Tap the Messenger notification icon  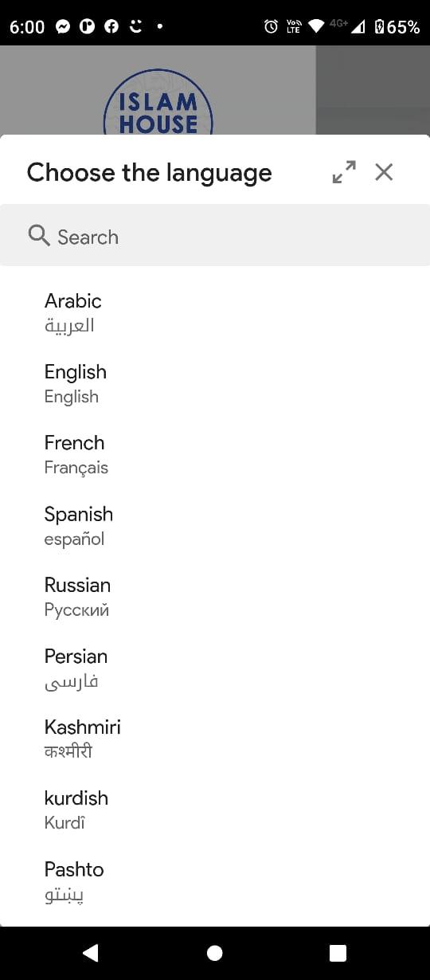64,26
